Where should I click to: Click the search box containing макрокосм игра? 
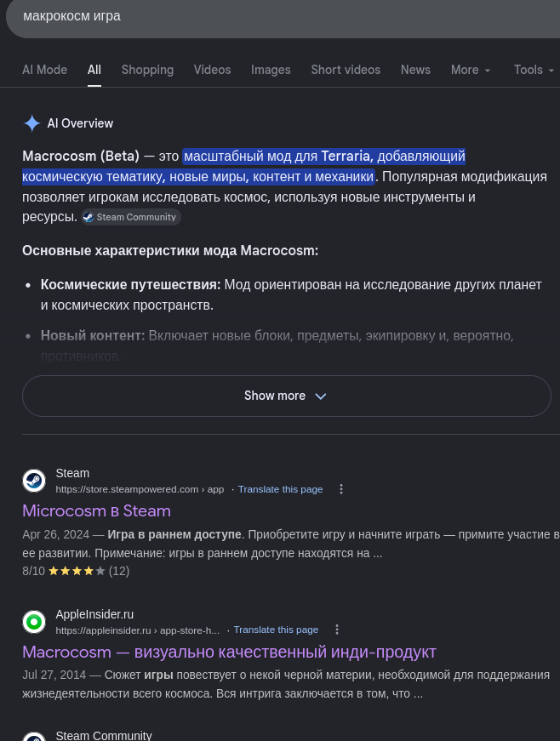(283, 16)
